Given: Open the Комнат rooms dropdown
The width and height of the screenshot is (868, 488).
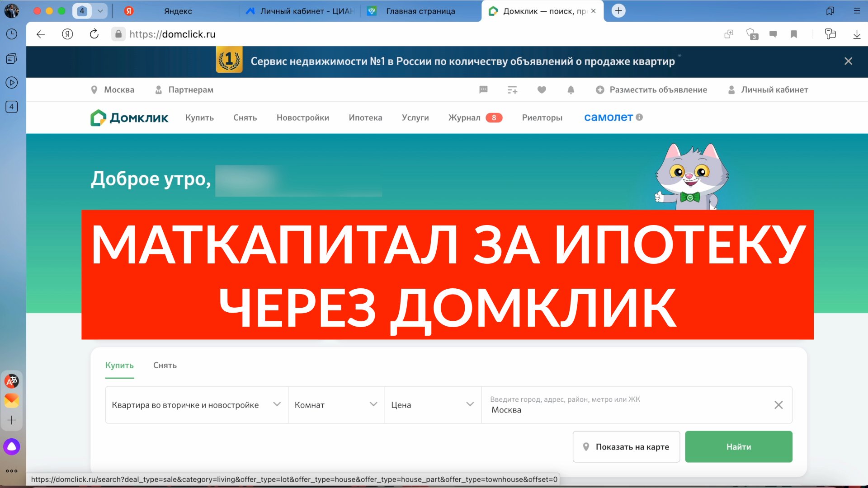Looking at the screenshot, I should click(336, 405).
